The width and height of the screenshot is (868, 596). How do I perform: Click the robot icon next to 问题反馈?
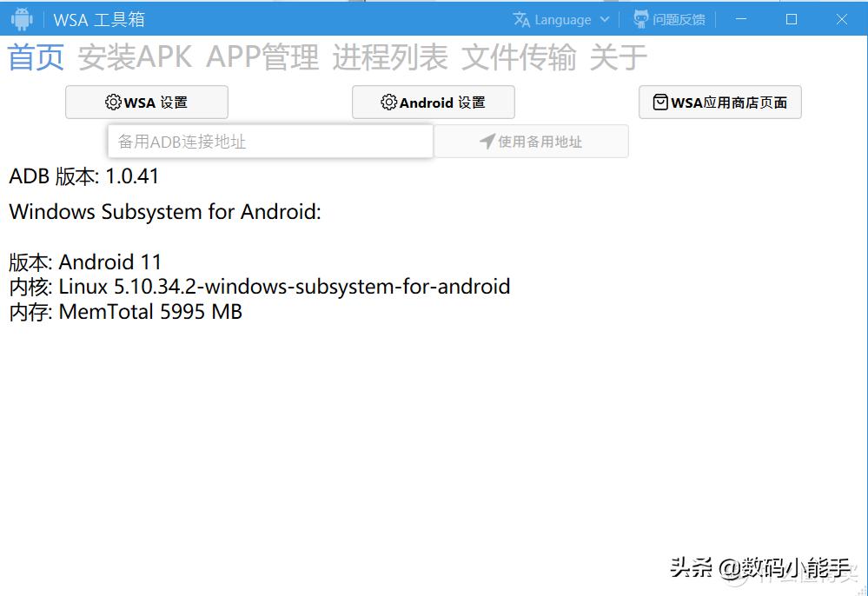click(640, 18)
